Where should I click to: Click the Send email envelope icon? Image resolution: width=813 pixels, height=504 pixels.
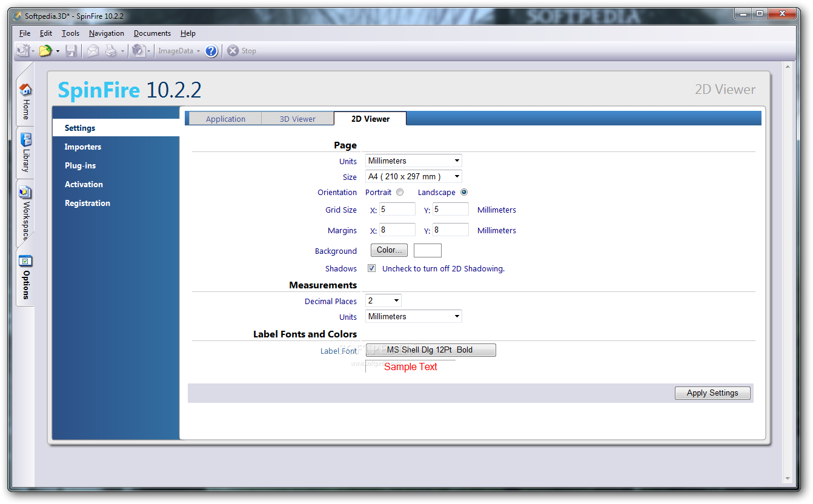click(93, 51)
